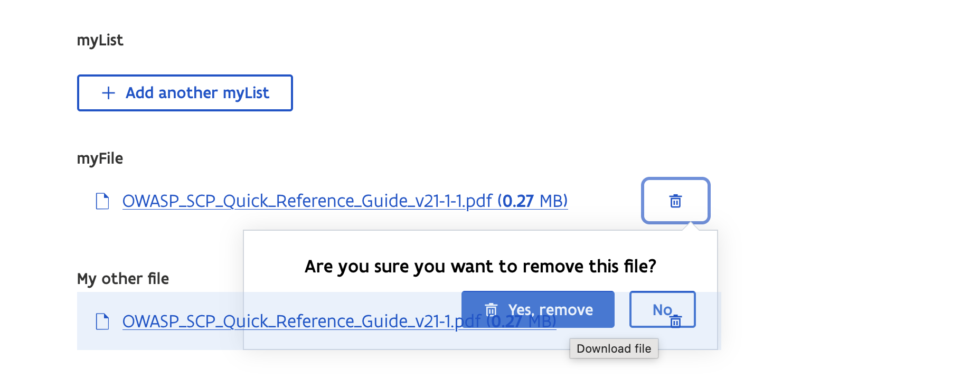Click the 0.27 MB file size text

(533, 201)
